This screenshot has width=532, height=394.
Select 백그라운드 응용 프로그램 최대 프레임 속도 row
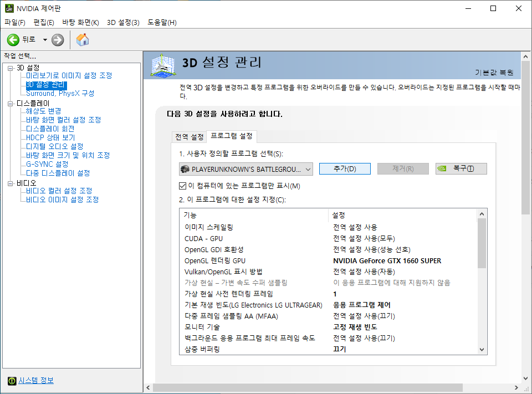(x=328, y=338)
